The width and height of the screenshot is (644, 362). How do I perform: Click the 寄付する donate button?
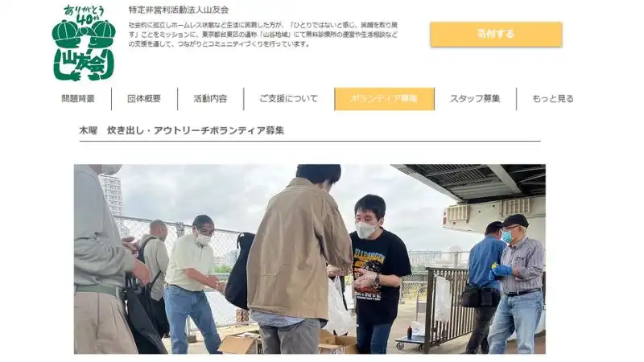pyautogui.click(x=496, y=34)
